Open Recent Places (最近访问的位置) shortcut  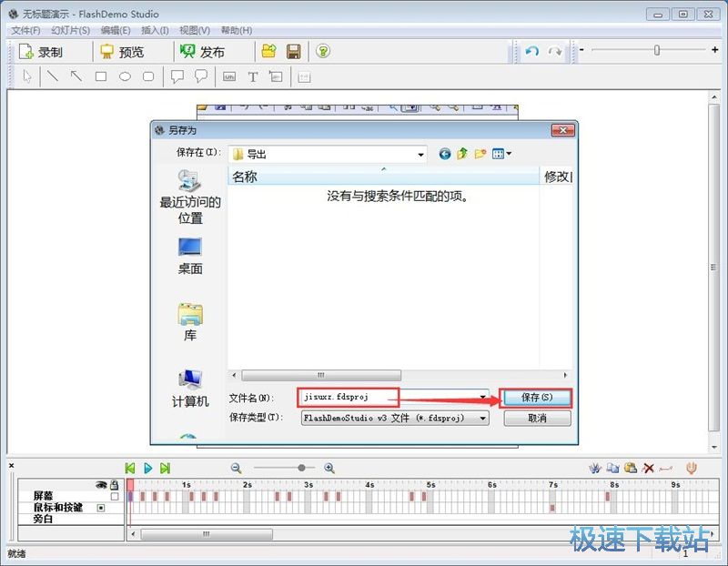pos(190,197)
